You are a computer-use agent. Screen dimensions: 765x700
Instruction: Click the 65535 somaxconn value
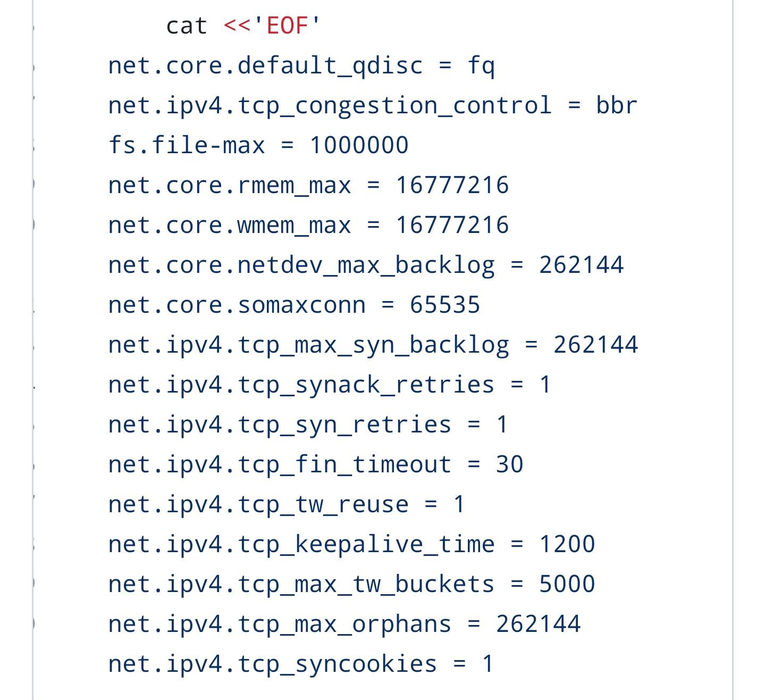click(x=445, y=305)
